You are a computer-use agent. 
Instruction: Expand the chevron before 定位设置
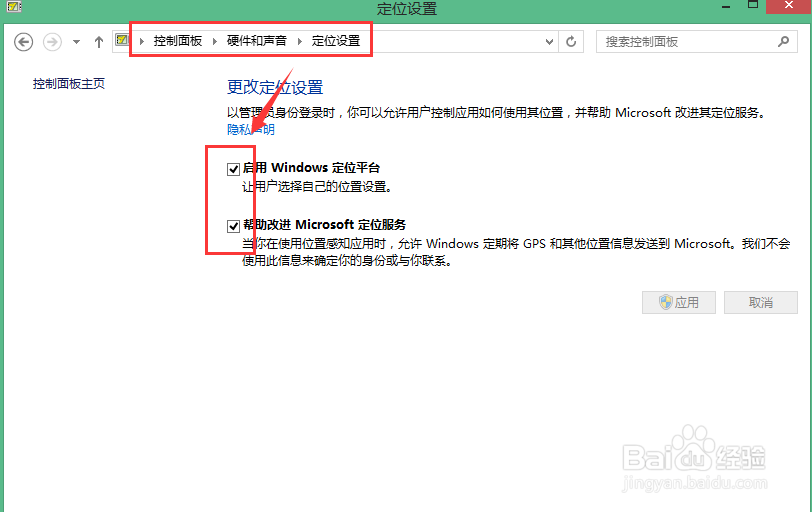pyautogui.click(x=300, y=41)
